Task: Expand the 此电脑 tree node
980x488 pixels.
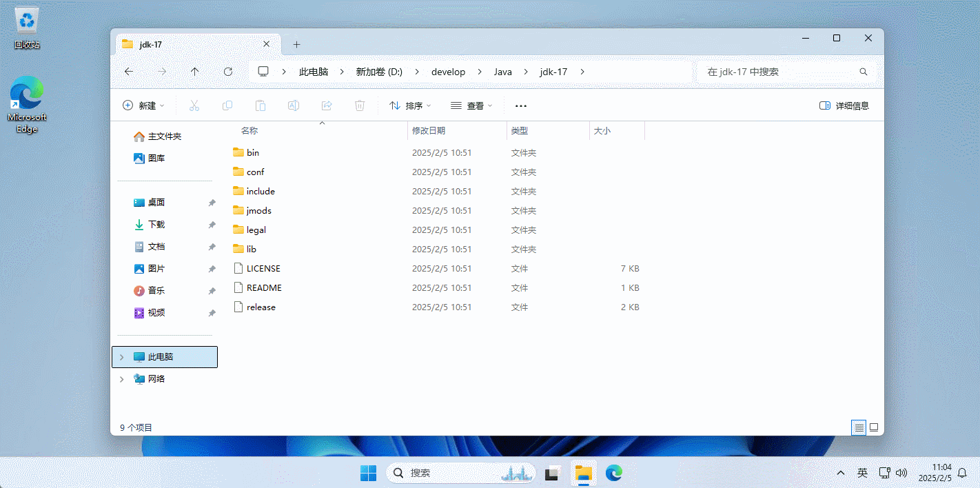Action: coord(122,357)
